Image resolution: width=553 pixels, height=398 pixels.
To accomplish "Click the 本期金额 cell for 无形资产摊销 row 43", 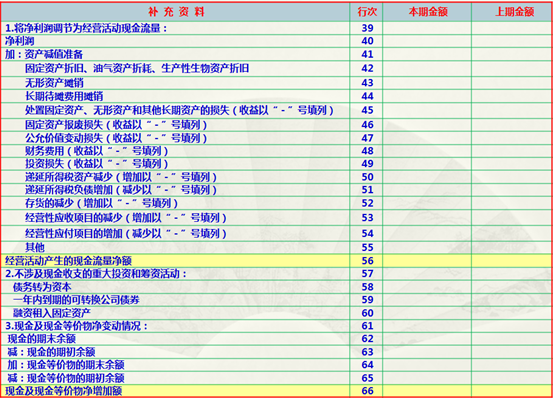I will [x=427, y=82].
